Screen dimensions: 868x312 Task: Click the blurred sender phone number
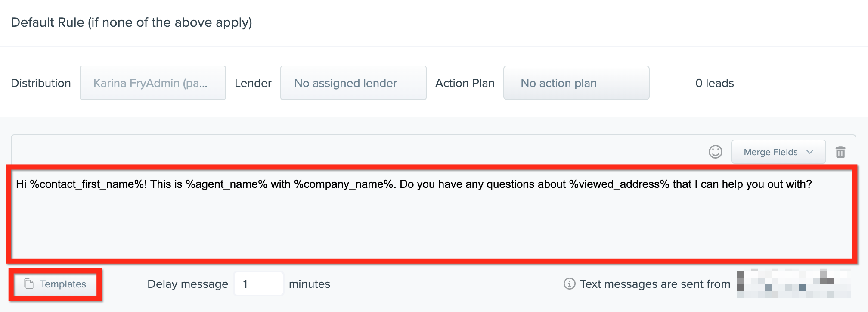click(x=794, y=284)
